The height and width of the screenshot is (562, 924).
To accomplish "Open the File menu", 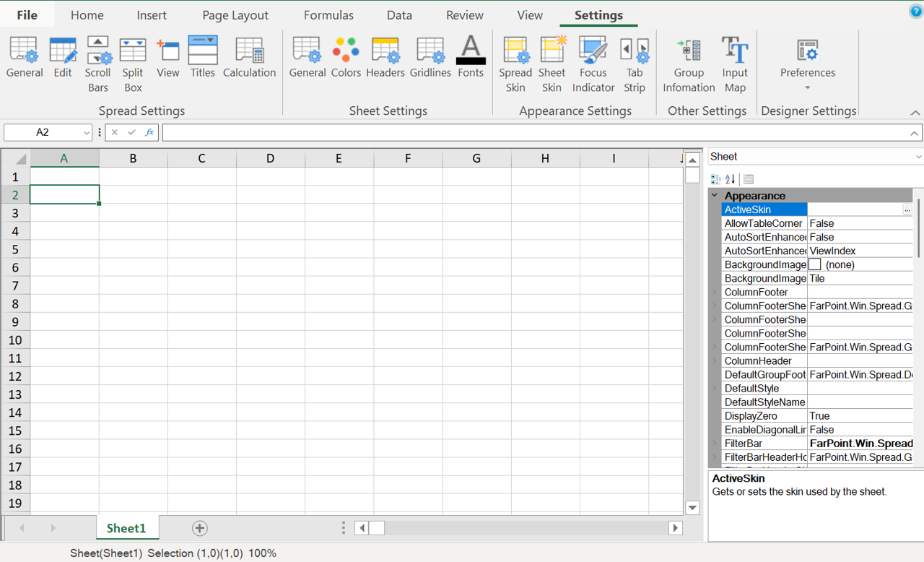I will tap(27, 15).
